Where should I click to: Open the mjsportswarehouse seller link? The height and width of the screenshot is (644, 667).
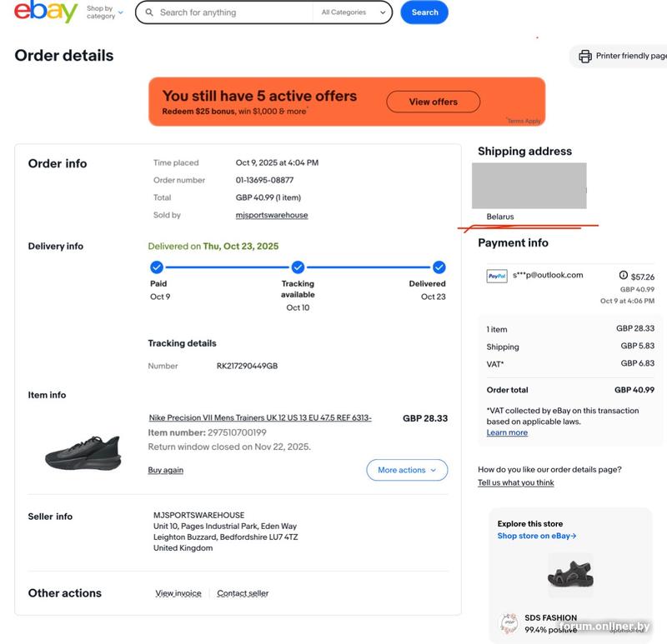[x=272, y=215]
